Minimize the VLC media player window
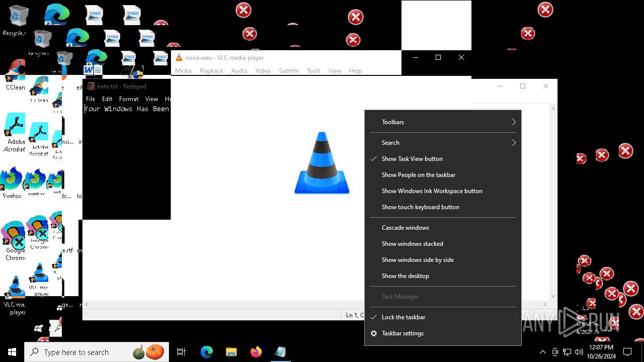 (415, 57)
